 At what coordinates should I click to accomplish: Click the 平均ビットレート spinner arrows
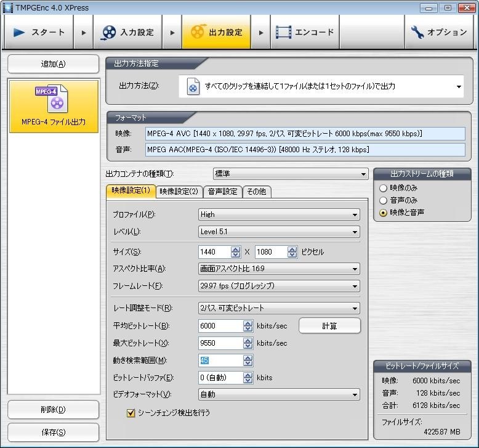pos(248,326)
